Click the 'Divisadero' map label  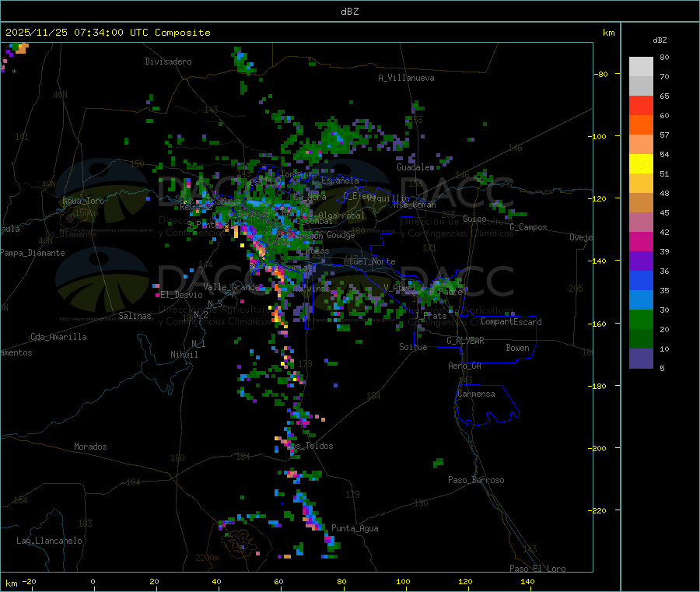pyautogui.click(x=168, y=61)
